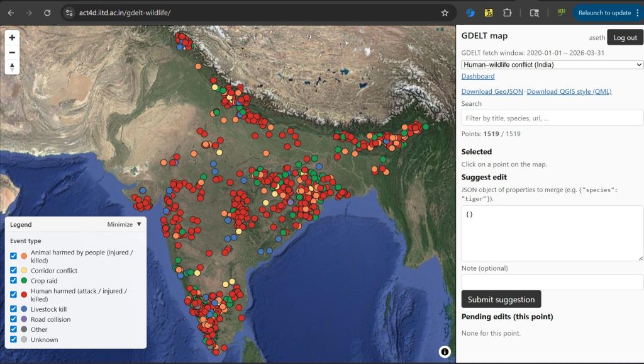Click Download QGIS style (QML)
The image size is (644, 364).
pyautogui.click(x=569, y=91)
